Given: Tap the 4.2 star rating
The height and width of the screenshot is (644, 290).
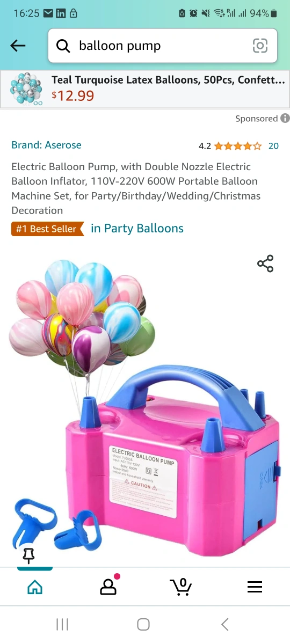Looking at the screenshot, I should (x=230, y=146).
